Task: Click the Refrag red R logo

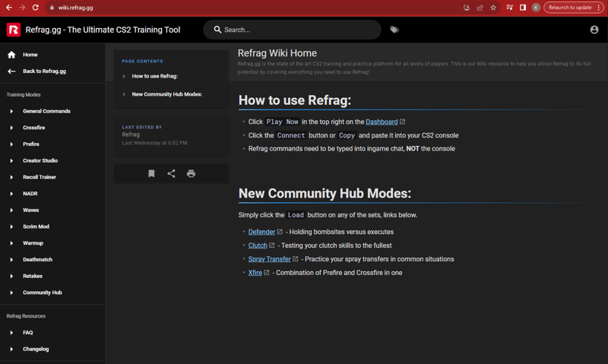Action: click(x=14, y=30)
